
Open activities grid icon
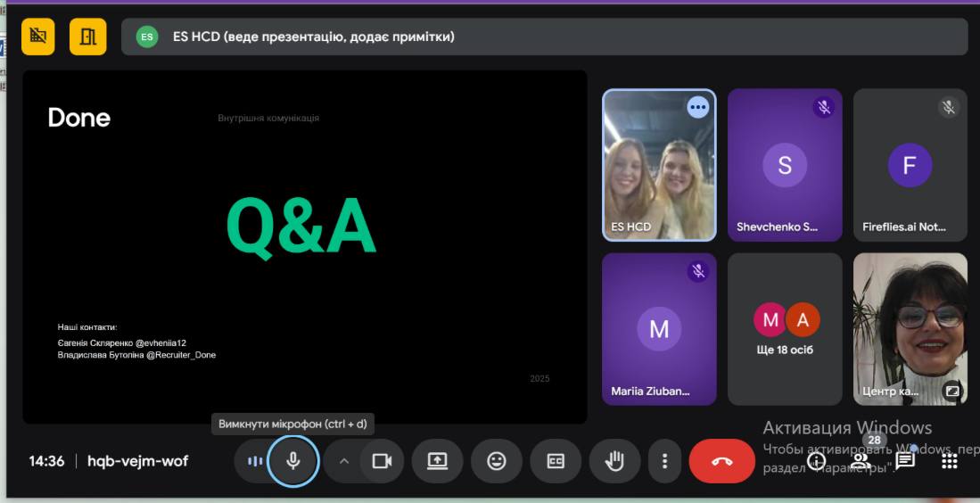click(950, 461)
